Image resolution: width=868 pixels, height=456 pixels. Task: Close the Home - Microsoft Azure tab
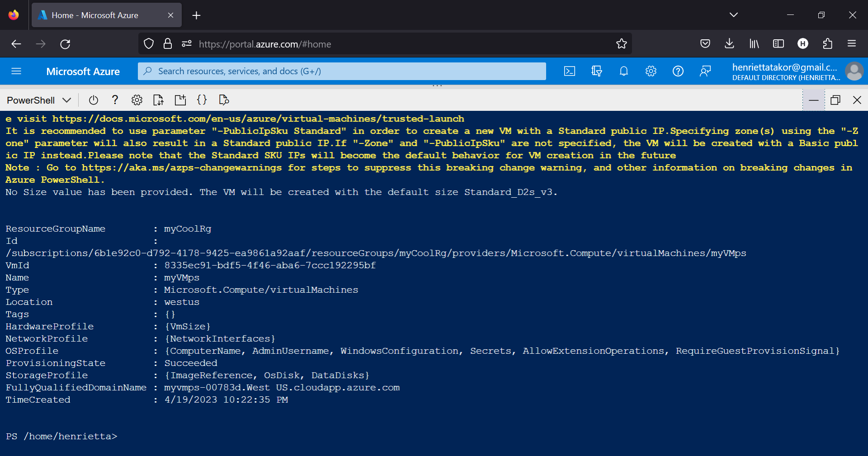coord(170,15)
